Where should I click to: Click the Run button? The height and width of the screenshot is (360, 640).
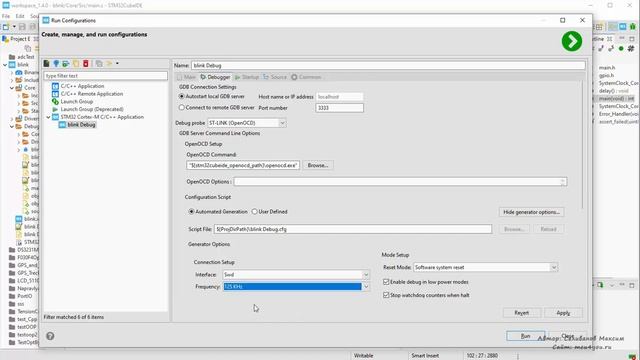tap(525, 336)
